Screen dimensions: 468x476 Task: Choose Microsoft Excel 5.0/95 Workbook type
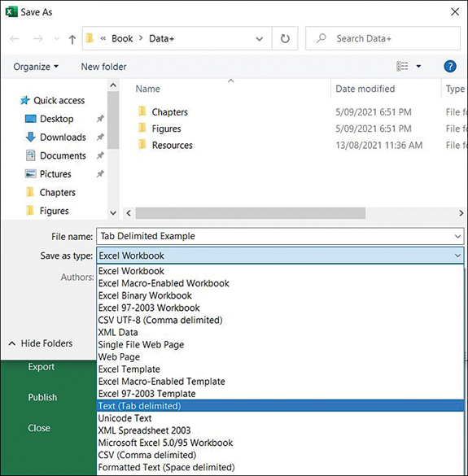280,443
